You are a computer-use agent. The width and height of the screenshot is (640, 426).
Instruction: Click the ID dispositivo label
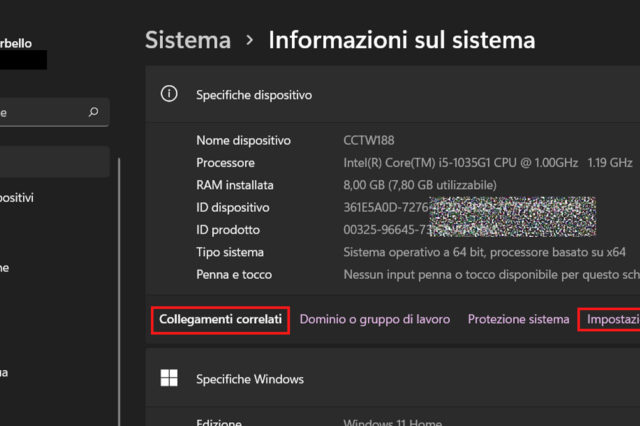tap(233, 208)
